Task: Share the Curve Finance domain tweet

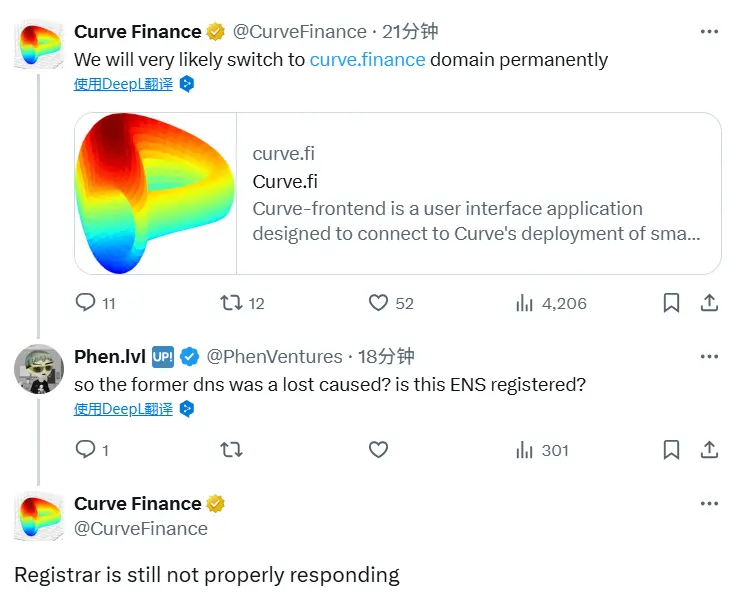Action: pos(708,302)
